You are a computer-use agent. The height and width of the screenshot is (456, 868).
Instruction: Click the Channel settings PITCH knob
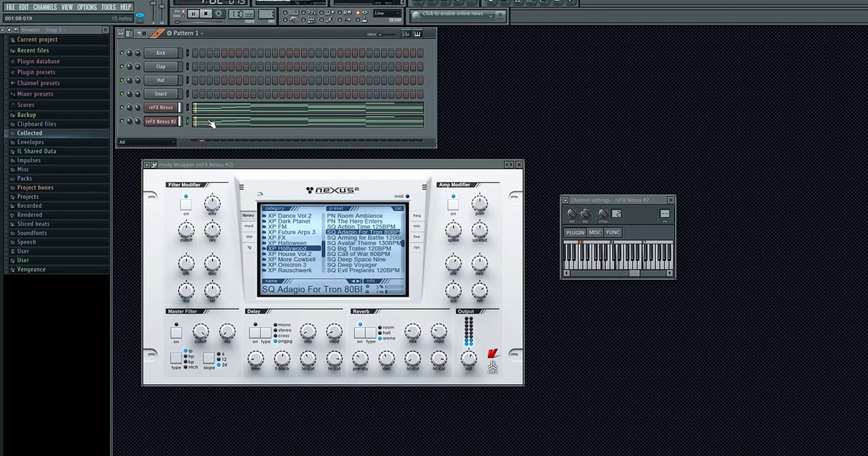point(603,213)
